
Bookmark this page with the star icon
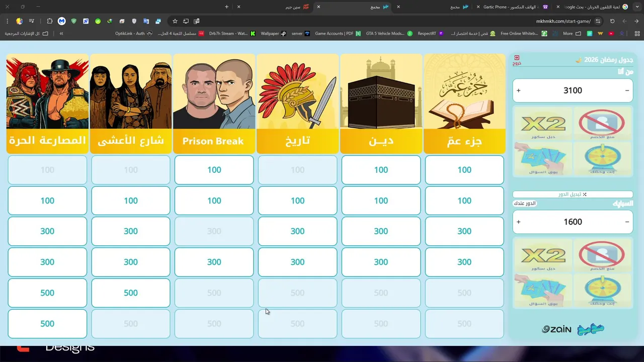(175, 21)
